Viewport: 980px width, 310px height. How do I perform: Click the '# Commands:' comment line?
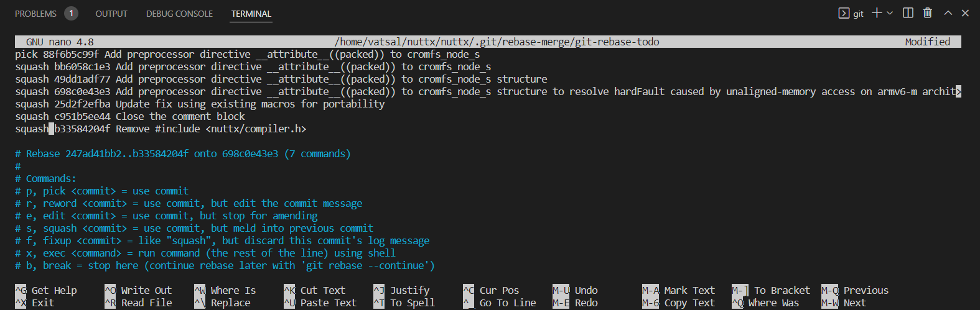[x=45, y=178]
